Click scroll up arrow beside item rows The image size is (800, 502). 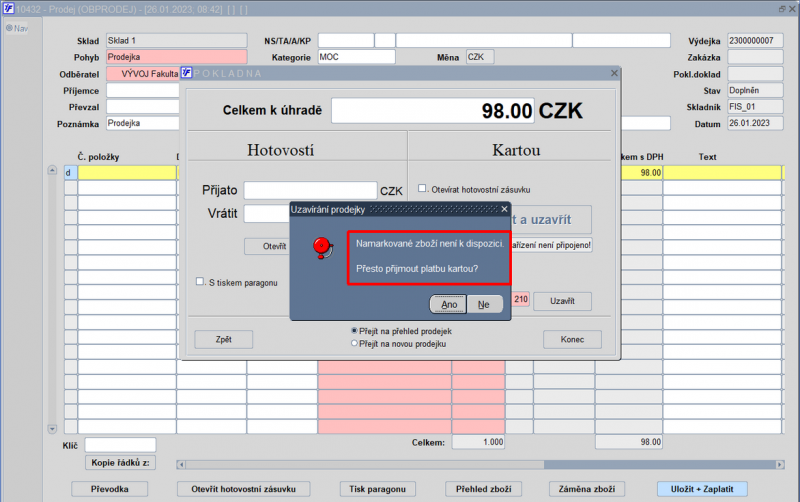tap(52, 170)
